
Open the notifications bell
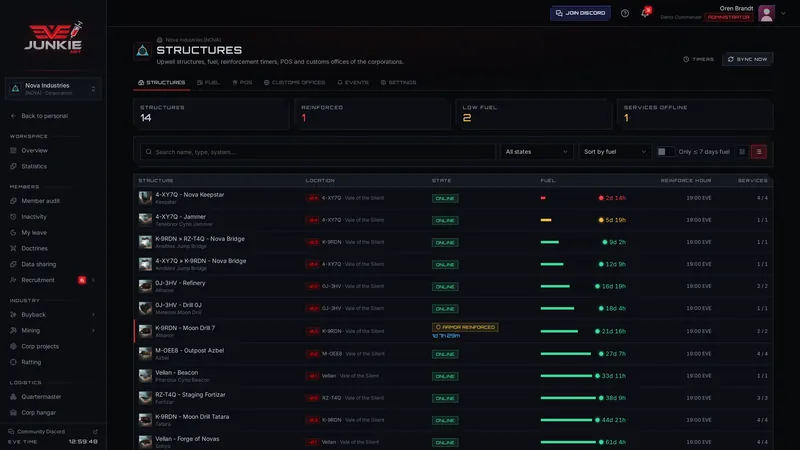[x=645, y=13]
